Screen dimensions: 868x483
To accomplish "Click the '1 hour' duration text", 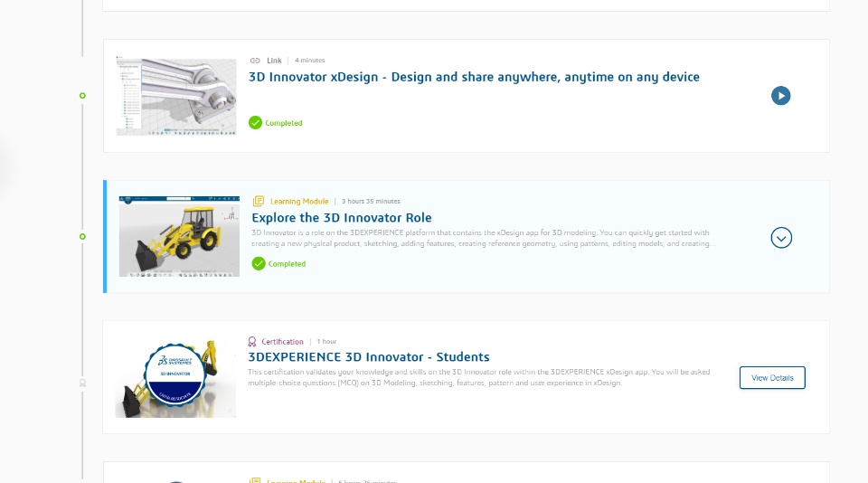I will coord(326,342).
